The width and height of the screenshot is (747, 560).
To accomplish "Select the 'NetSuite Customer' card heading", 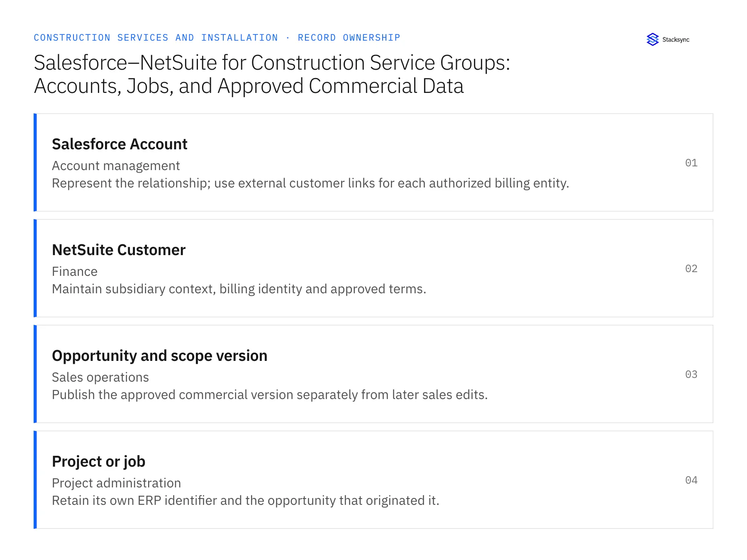I will point(119,250).
